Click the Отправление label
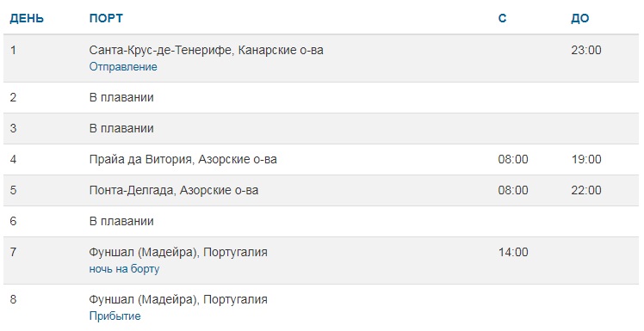Viewport: 644px width, 331px height. pos(123,67)
